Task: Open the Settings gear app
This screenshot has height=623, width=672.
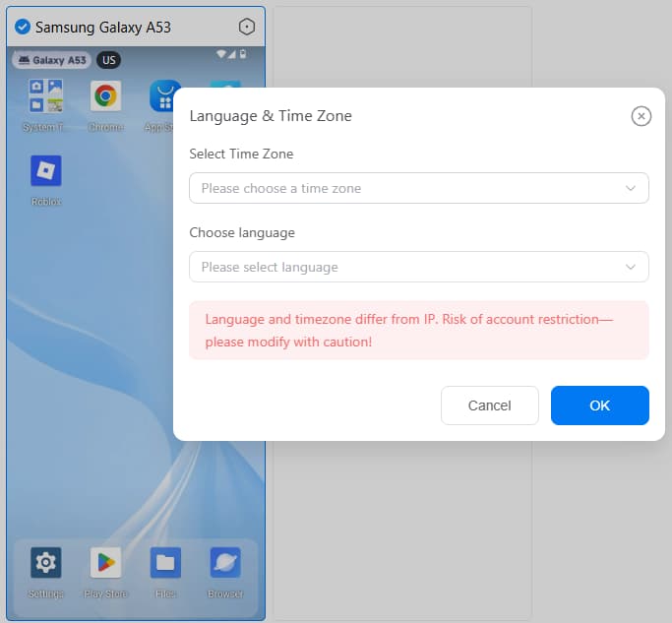Action: click(x=46, y=563)
